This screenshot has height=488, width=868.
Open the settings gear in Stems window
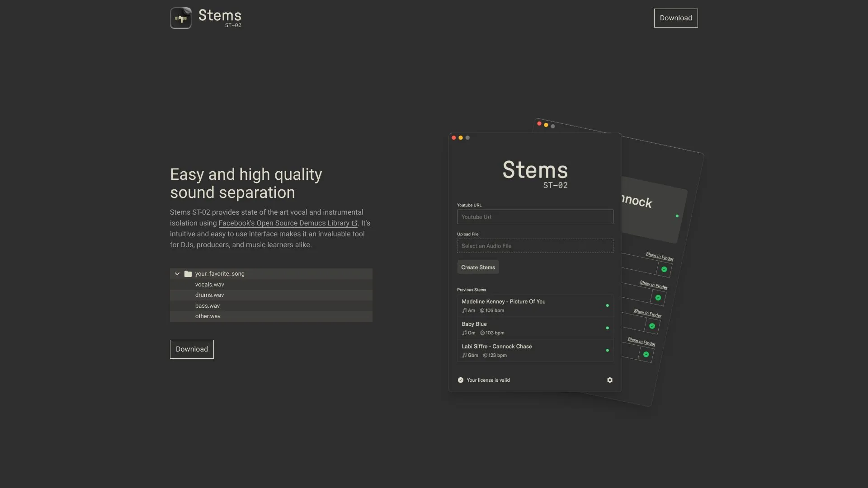[x=610, y=380]
